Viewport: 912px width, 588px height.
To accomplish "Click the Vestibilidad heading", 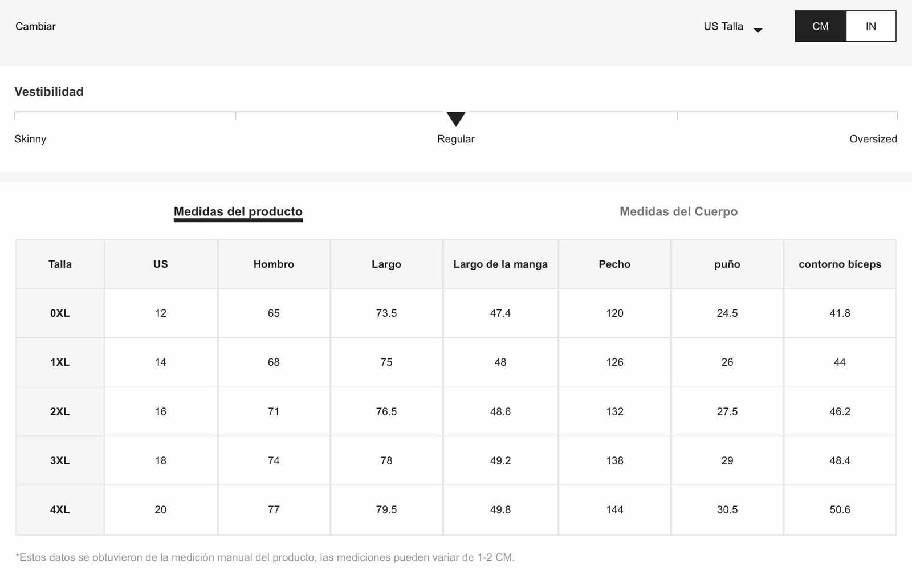I will (49, 92).
